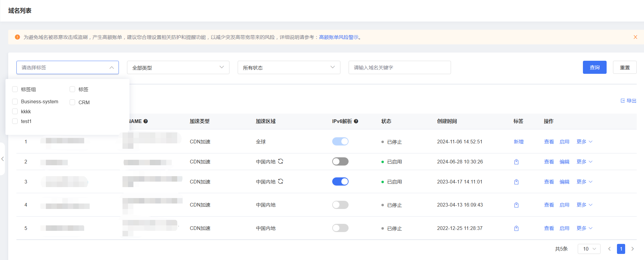Go to previous page arrow

[609, 249]
